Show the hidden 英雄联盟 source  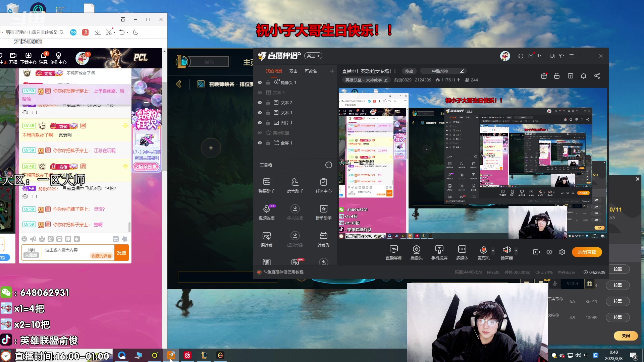pos(260,133)
